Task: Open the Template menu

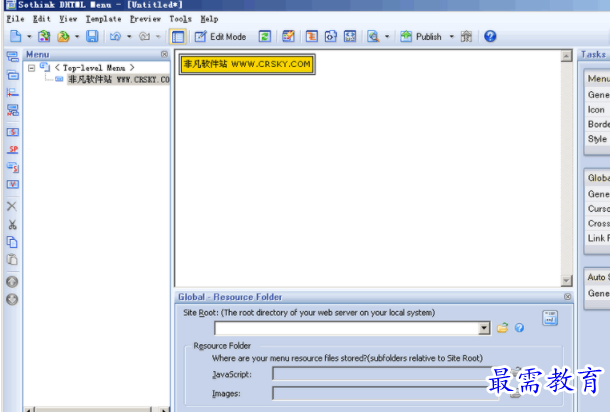Action: click(103, 19)
